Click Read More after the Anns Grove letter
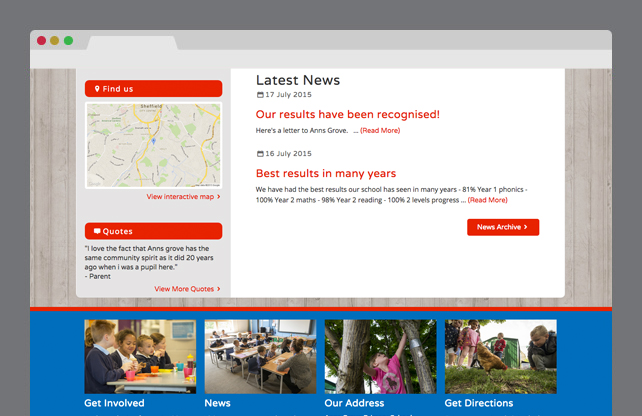The height and width of the screenshot is (416, 642). click(x=380, y=131)
